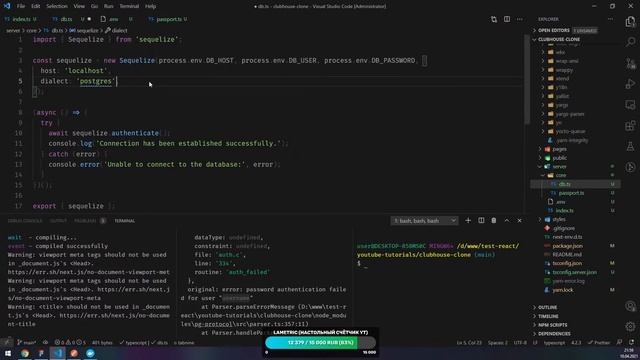
Task: Open the Manage gear in the activity bar
Action: [x=630, y=326]
